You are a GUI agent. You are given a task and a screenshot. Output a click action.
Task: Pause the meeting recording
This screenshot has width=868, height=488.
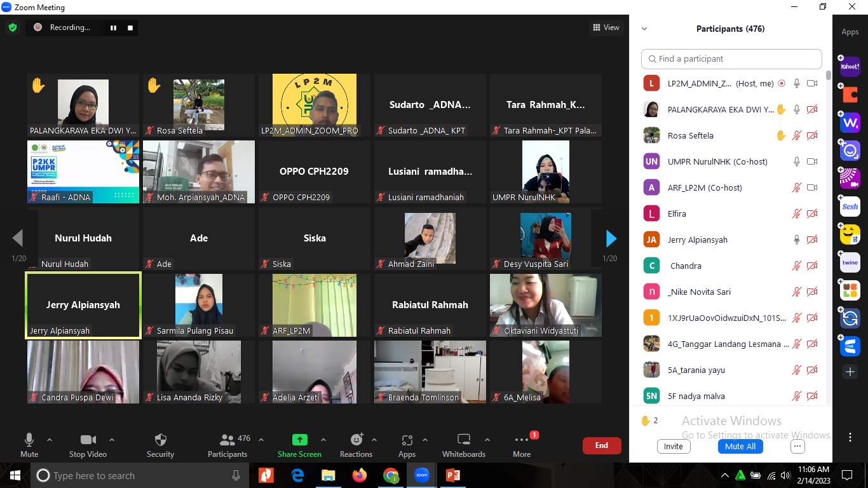point(114,27)
